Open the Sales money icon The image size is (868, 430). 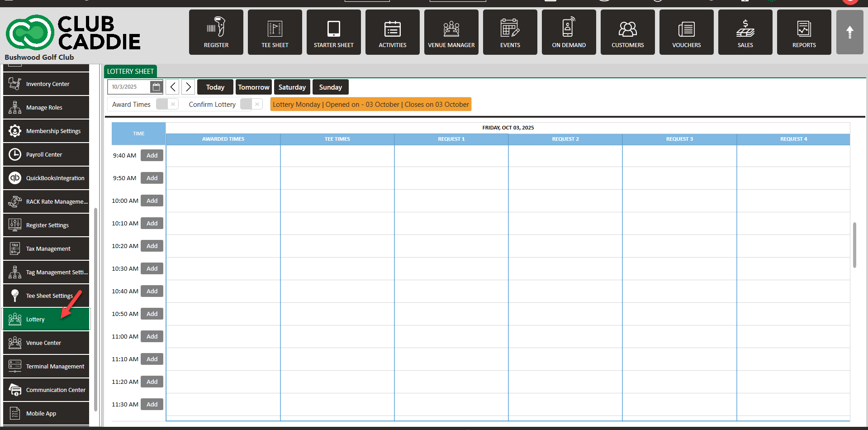[745, 28]
